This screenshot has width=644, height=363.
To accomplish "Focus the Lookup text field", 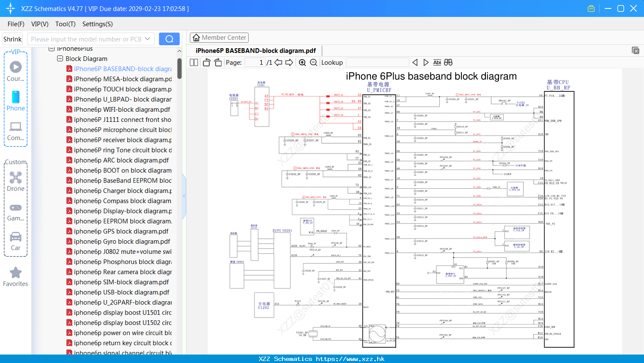I will pos(377,62).
